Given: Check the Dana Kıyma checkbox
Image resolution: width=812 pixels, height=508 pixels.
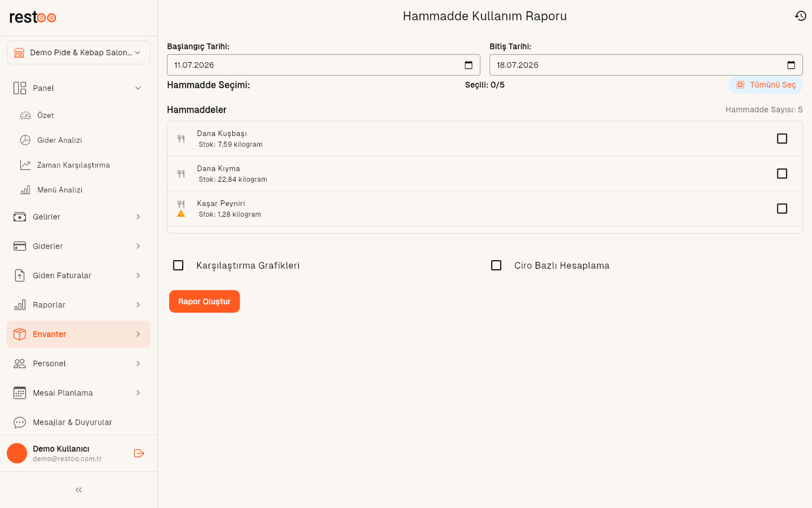Looking at the screenshot, I should point(782,174).
